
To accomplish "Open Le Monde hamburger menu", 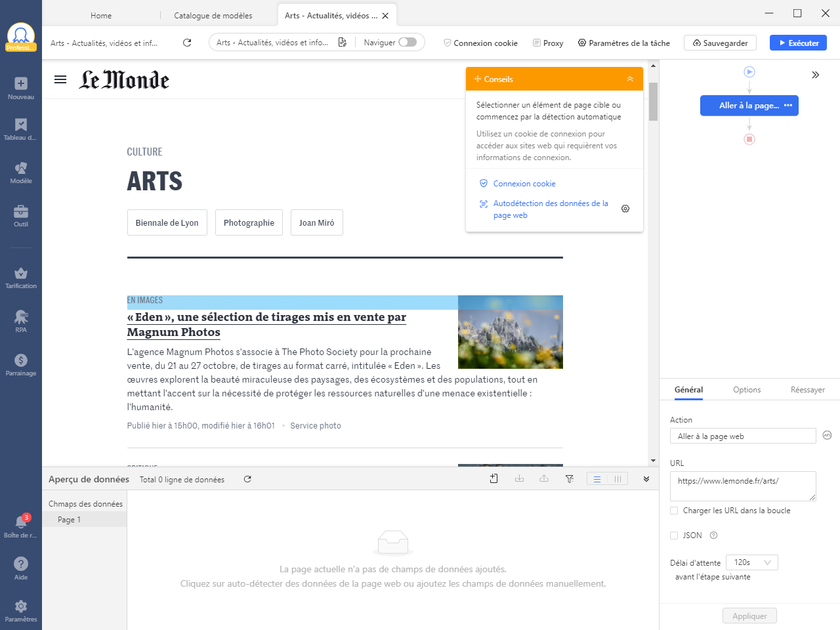I will point(60,79).
